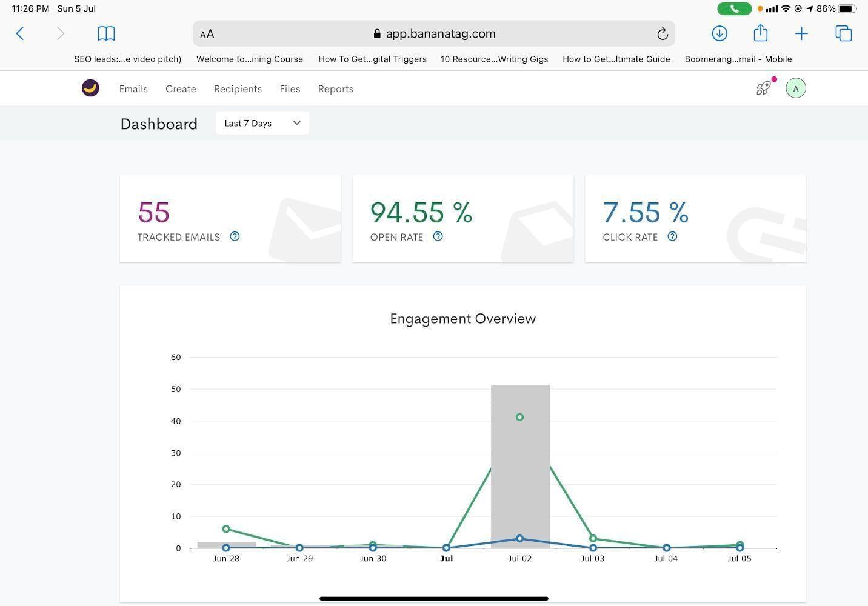This screenshot has height=606, width=868.
Task: Open the user avatar account menu
Action: pos(795,88)
